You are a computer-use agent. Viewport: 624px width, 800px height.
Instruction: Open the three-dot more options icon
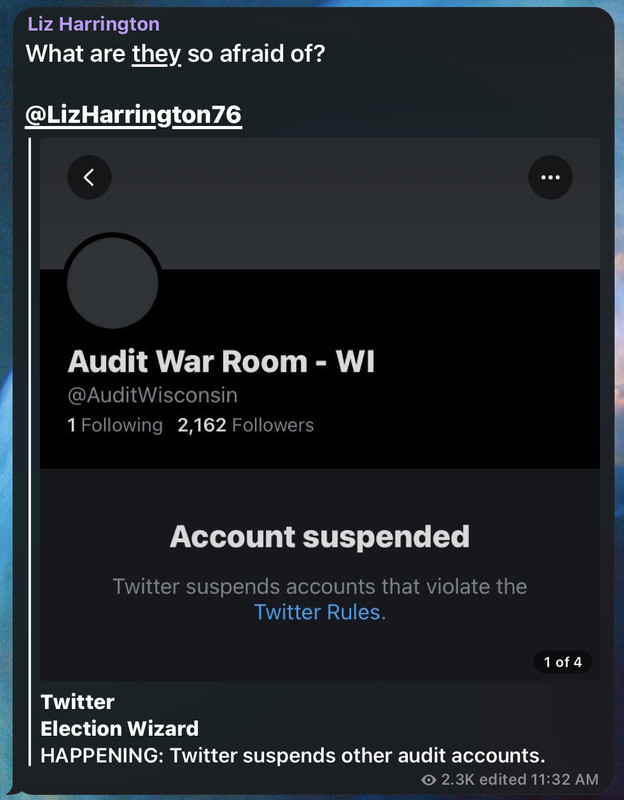pyautogui.click(x=550, y=178)
